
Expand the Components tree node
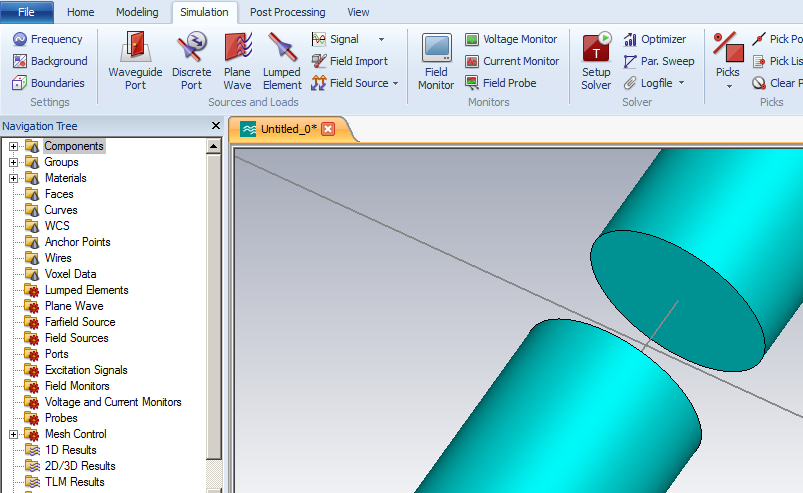tap(14, 146)
